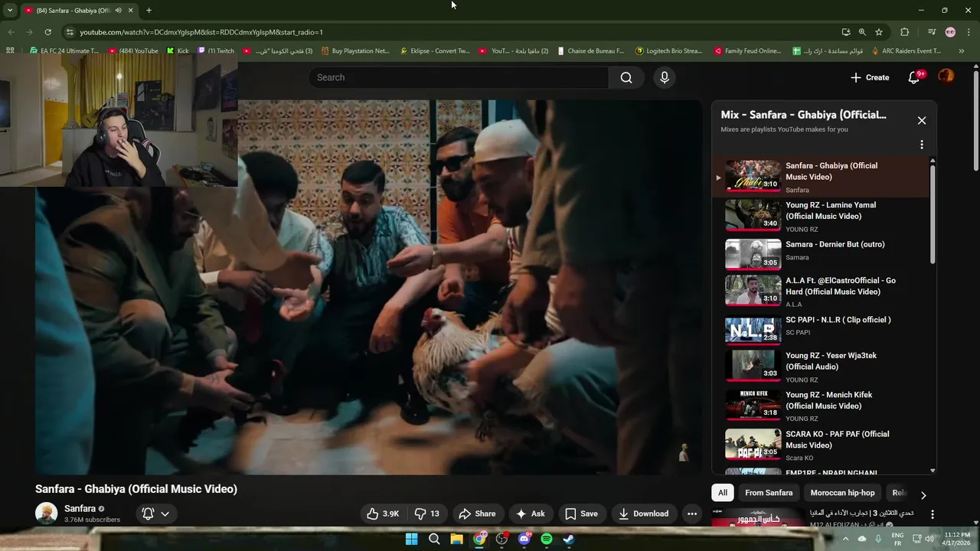Open the Sanfara channel name link
This screenshot has width=980, height=551.
(x=80, y=508)
